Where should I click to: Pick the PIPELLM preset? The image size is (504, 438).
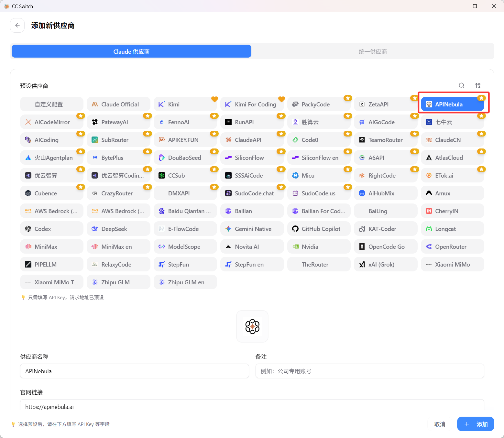click(x=52, y=264)
